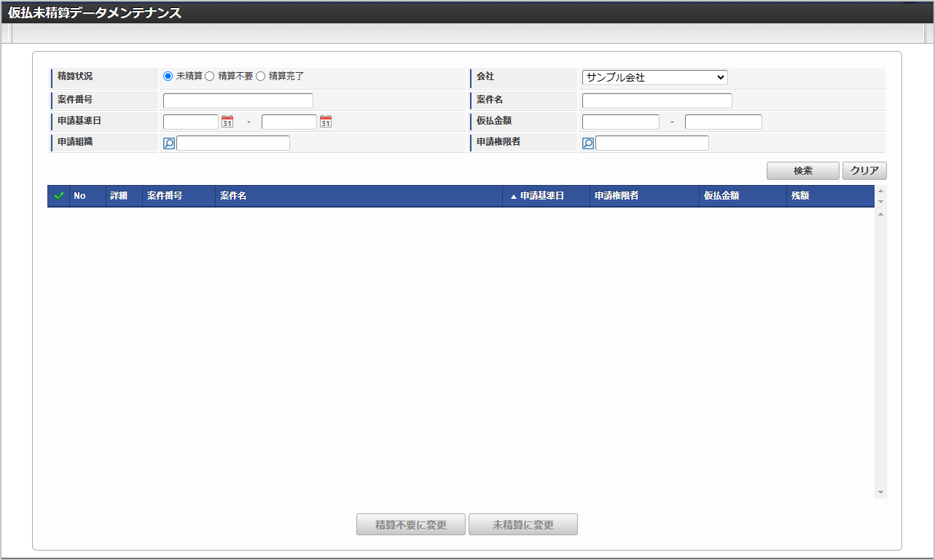Viewport: 935px width, 560px height.
Task: Click the 申請権限者 text input field
Action: point(652,143)
